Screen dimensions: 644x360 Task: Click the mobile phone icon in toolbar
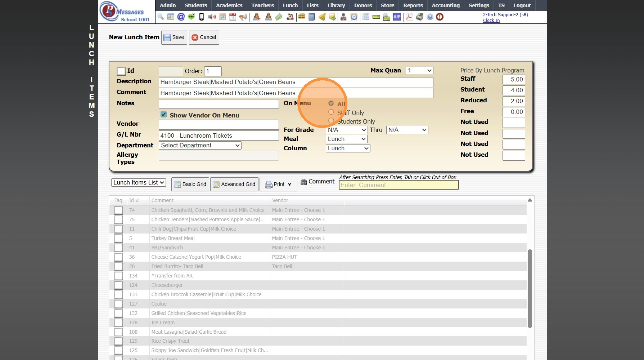tap(202, 17)
